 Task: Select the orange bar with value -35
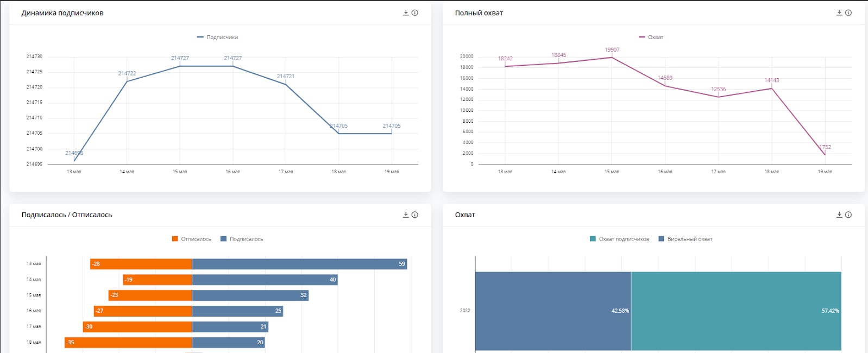[128, 343]
